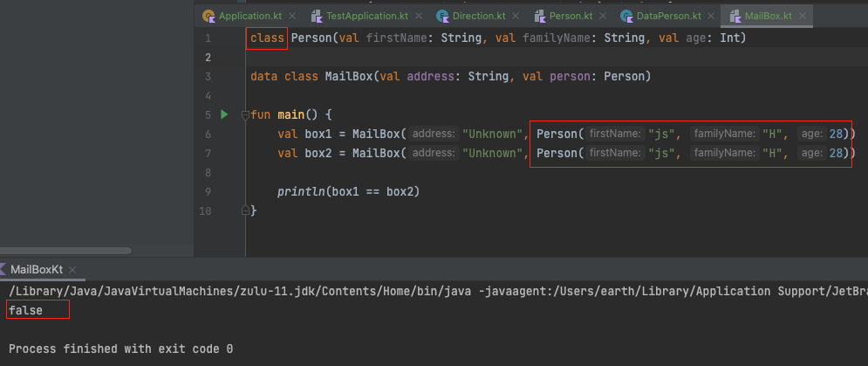868x366 pixels.
Task: Click 'MailBox' class name on line 3
Action: (348, 77)
